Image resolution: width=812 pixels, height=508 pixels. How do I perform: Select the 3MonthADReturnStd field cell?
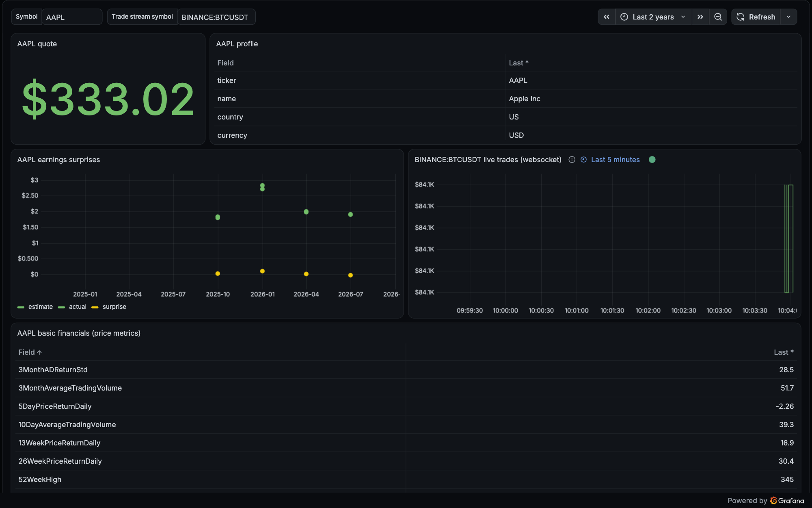pos(210,370)
